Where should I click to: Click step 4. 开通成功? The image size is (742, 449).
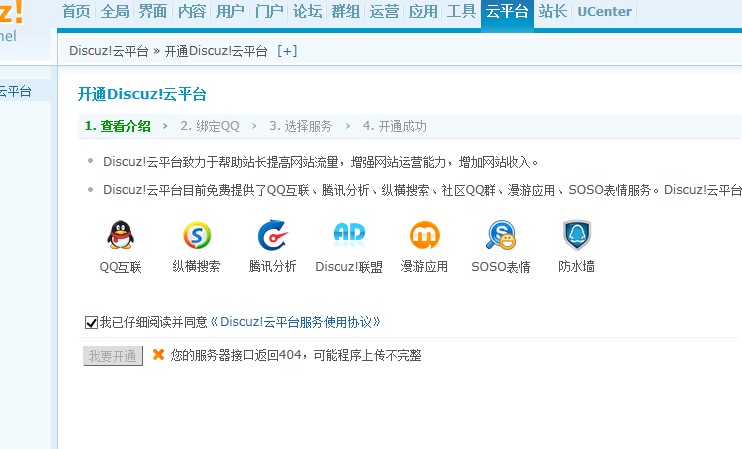pyautogui.click(x=395, y=126)
